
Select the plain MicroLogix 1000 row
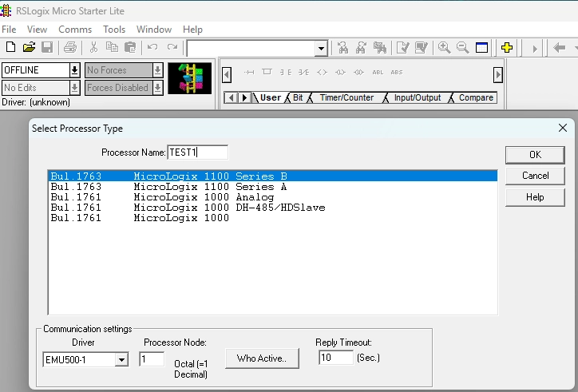pos(273,218)
